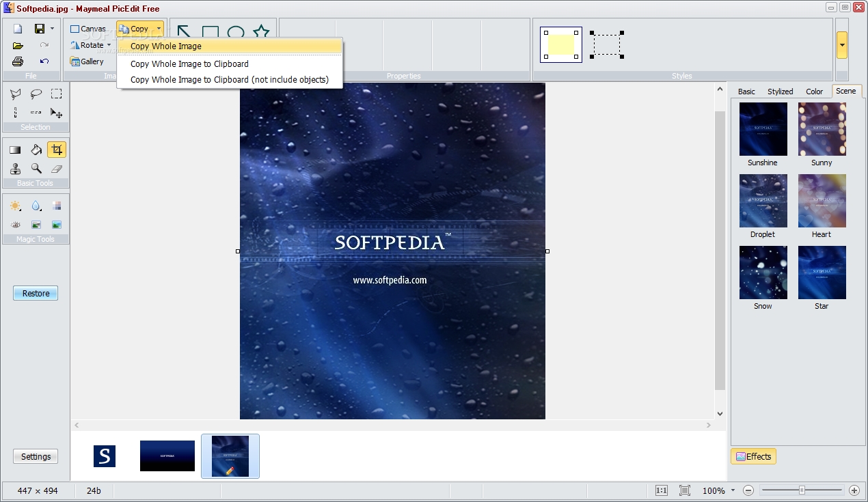
Task: Click the horizontal scrollbar right arrow
Action: pos(709,425)
